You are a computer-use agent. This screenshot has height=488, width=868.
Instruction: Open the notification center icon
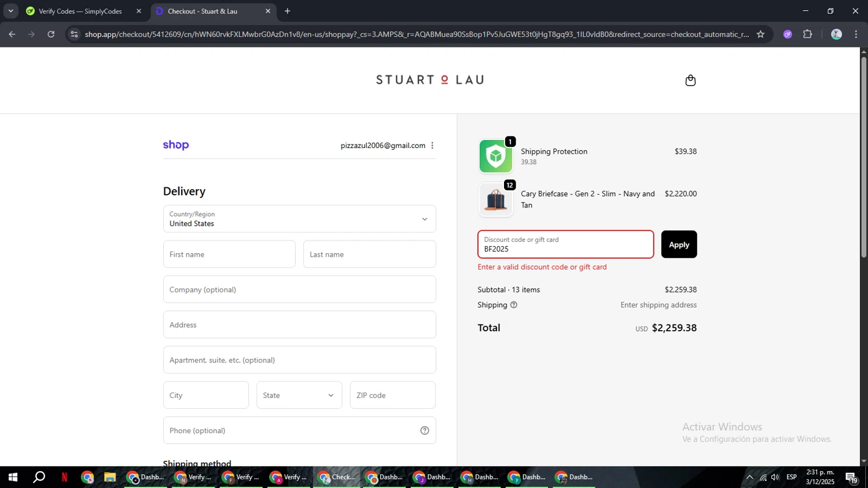tap(852, 478)
